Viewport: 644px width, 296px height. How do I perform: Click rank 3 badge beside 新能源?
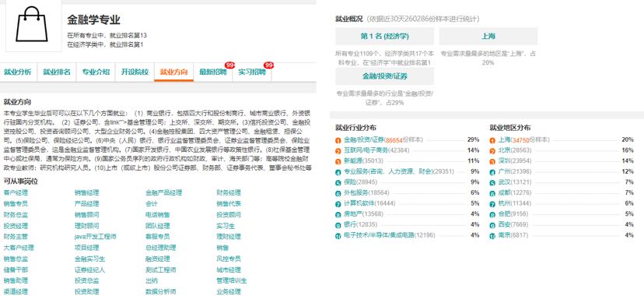pyautogui.click(x=338, y=162)
